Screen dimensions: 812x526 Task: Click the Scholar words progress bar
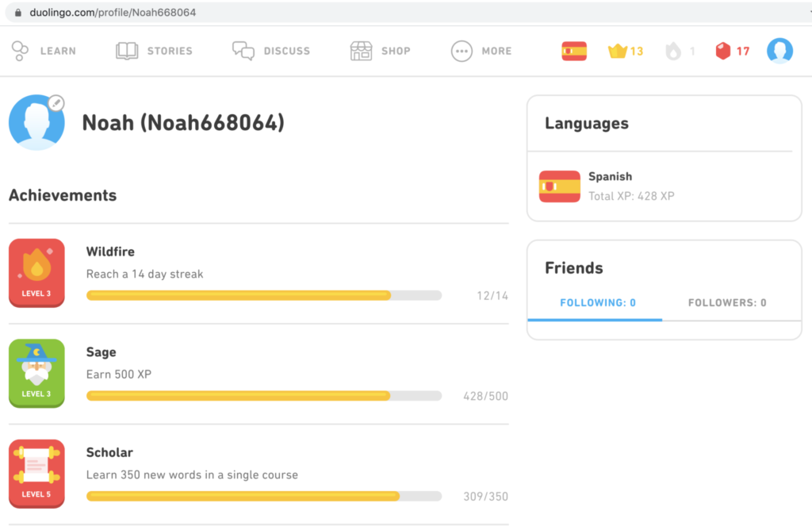pos(264,496)
